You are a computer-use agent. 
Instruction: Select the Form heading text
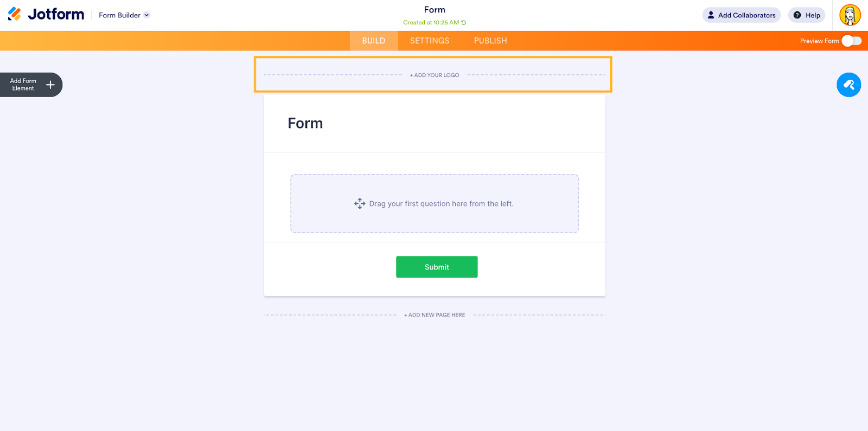[x=305, y=124]
